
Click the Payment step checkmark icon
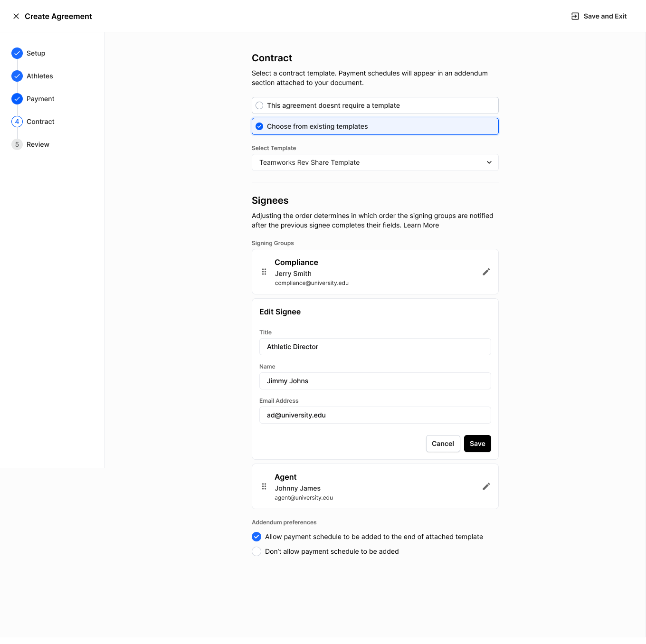[17, 99]
